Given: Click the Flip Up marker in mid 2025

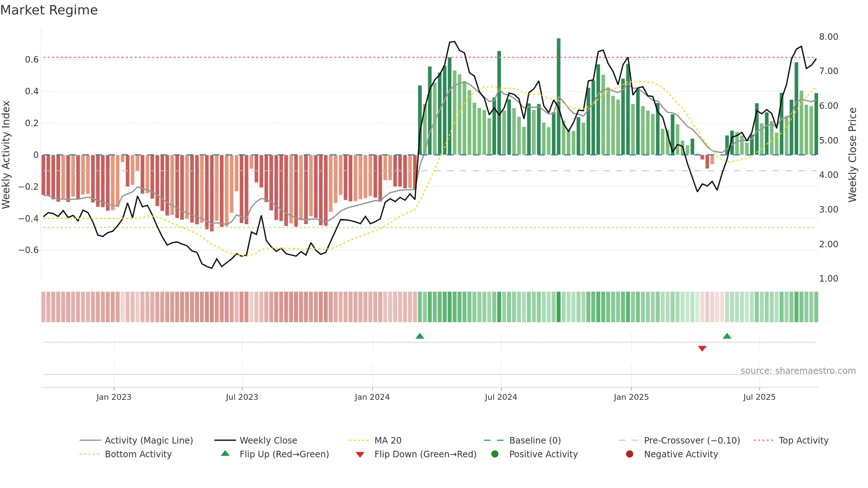Looking at the screenshot, I should pos(727,336).
